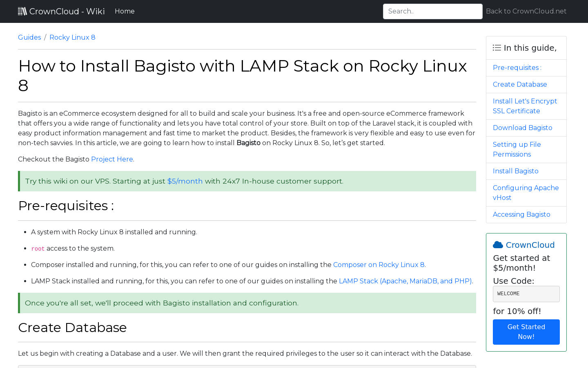This screenshot has height=368, width=588.
Task: Click inside the Search input field
Action: [432, 11]
